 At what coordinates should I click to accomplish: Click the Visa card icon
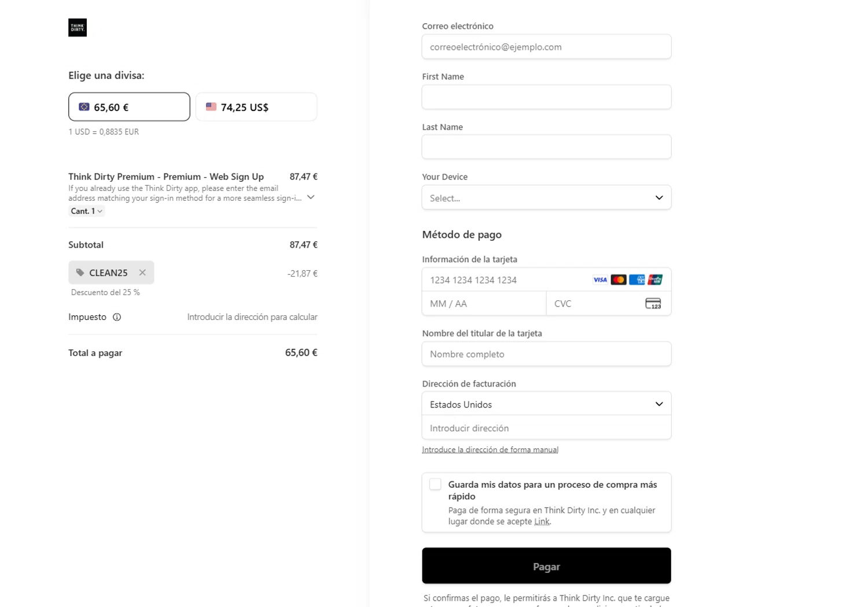(600, 280)
